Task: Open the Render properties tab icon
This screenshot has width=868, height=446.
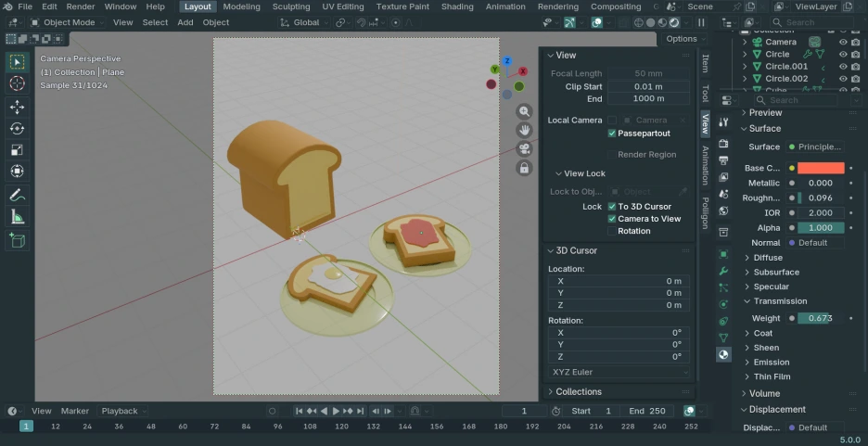Action: (723, 144)
